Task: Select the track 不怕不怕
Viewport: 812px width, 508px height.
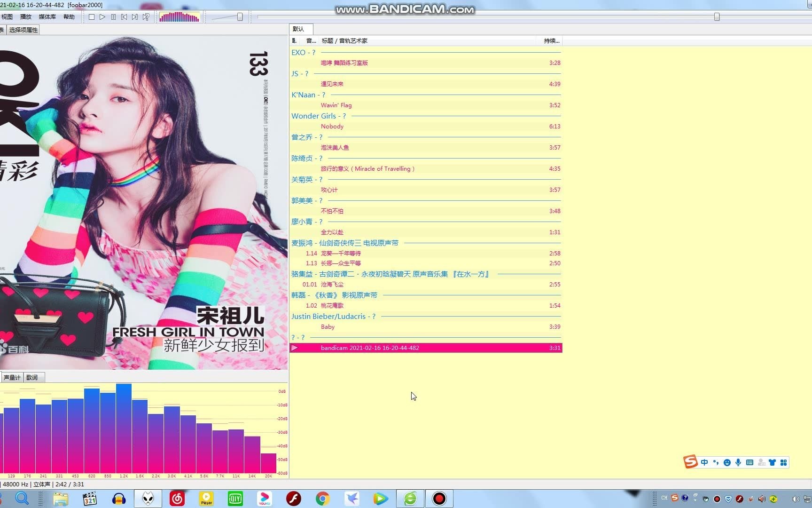Action: click(426, 211)
